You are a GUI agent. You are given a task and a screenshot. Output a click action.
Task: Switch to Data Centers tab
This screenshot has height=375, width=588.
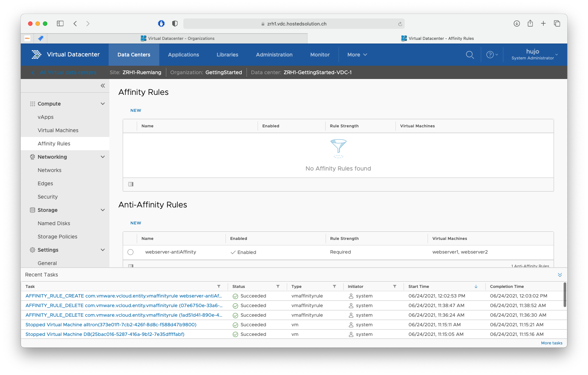(x=134, y=55)
